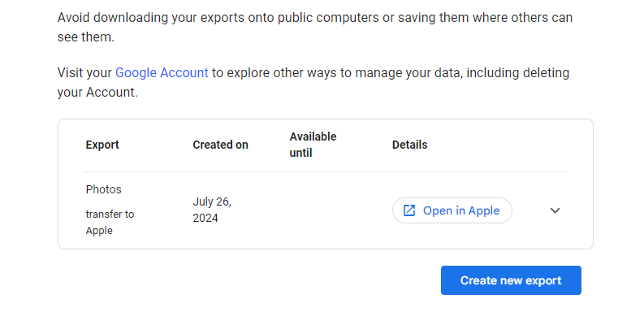644x325 pixels.
Task: Click the 'your Account.' text ending the paragraph
Action: pyautogui.click(x=97, y=93)
